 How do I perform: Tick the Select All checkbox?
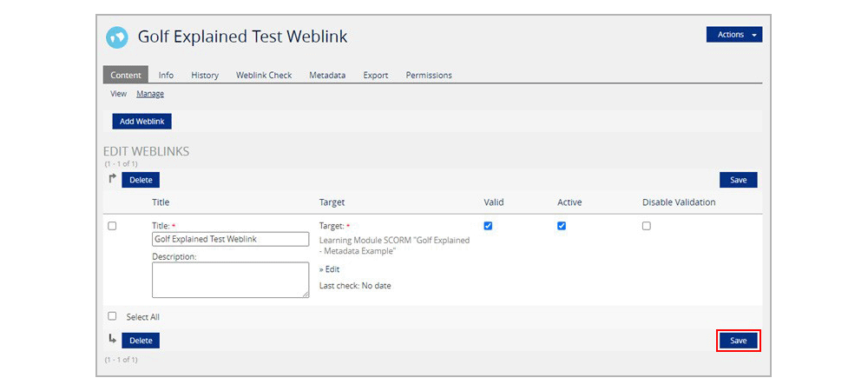click(112, 316)
